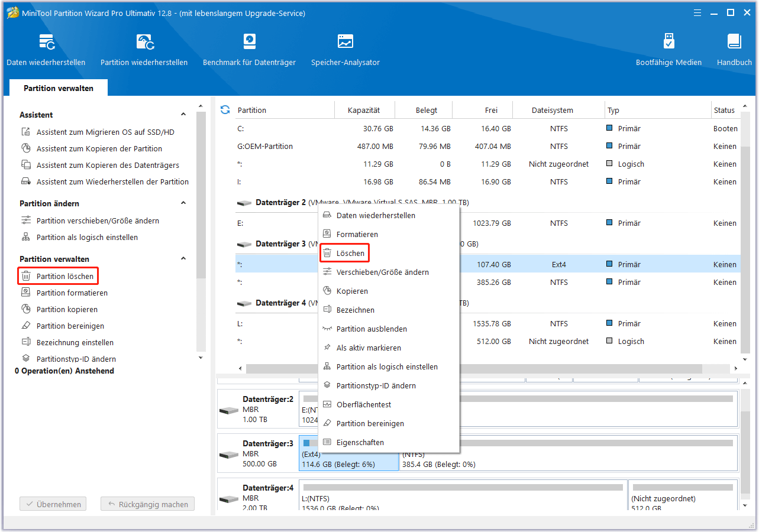The width and height of the screenshot is (759, 532).
Task: Click sidebar Partitionstyp-ID ändern
Action: point(69,359)
